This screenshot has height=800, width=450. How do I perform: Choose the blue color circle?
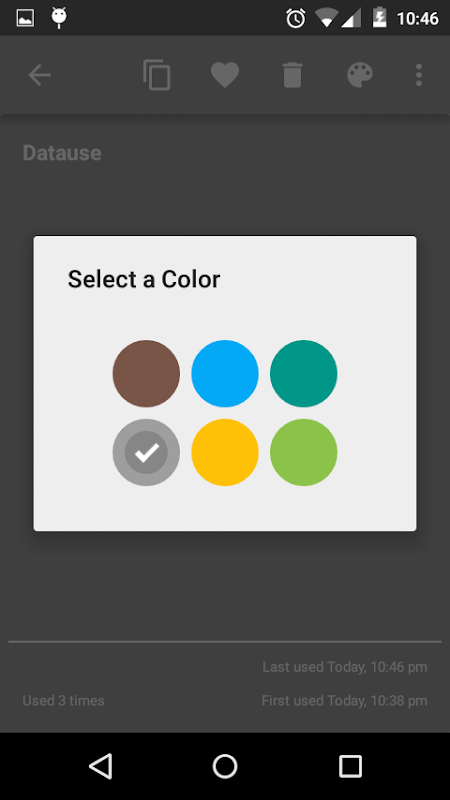225,373
